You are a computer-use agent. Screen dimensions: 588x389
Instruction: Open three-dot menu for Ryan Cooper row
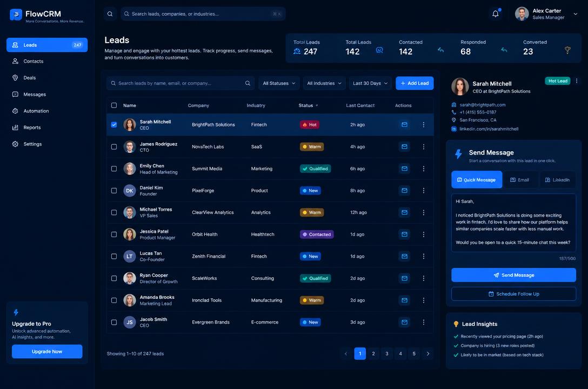[x=423, y=278]
